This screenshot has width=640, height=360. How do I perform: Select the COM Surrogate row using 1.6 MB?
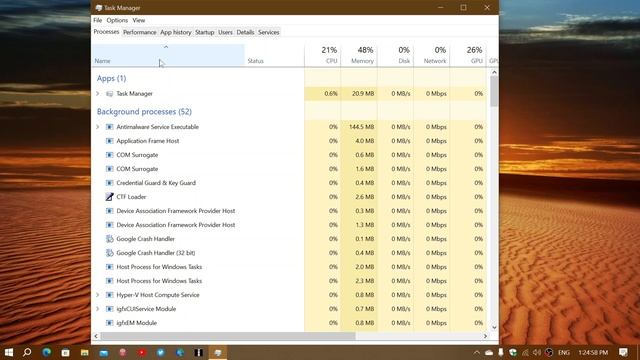pyautogui.click(x=289, y=169)
